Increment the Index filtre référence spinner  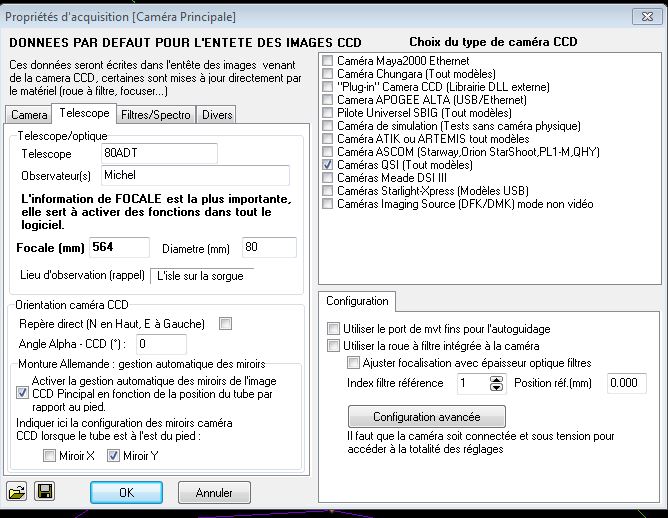(497, 379)
